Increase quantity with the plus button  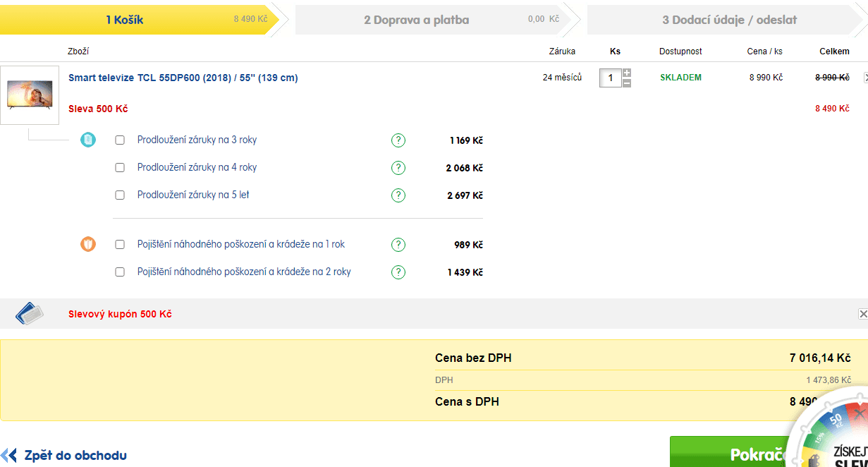pos(627,73)
